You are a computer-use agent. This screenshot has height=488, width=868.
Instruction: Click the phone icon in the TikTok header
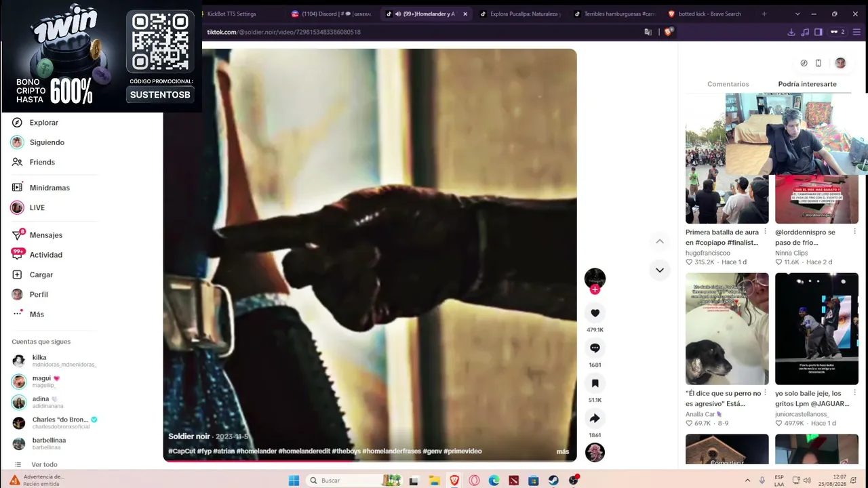(x=818, y=63)
